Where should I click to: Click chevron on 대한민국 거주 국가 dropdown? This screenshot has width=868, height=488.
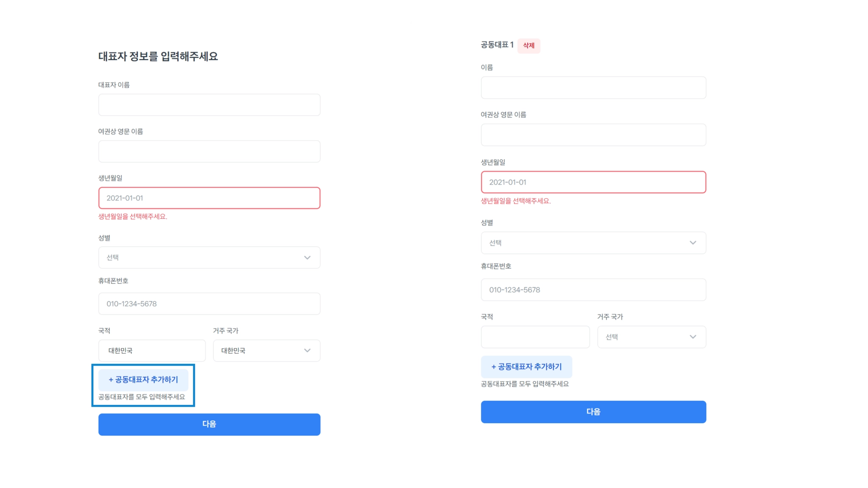307,350
